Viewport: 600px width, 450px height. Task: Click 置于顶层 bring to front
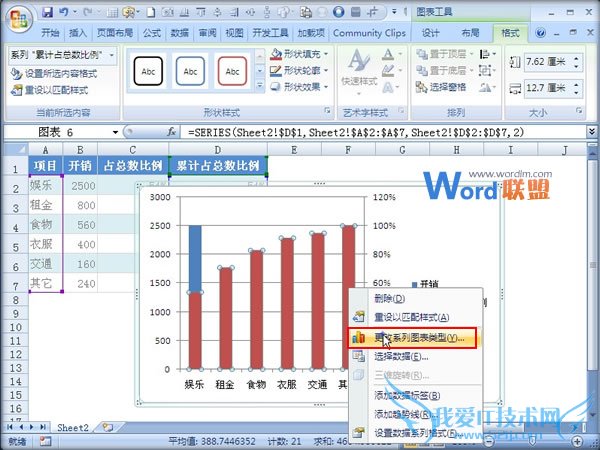pos(445,54)
